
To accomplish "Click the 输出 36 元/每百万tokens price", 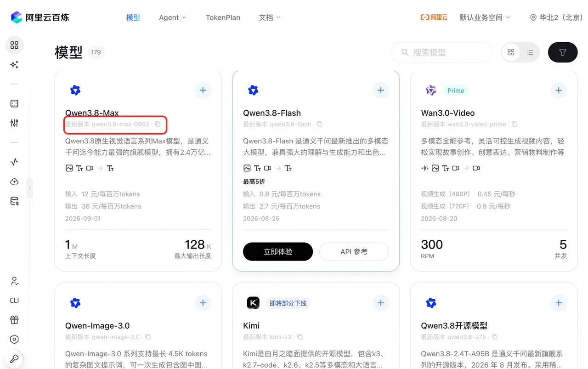I will (x=103, y=206).
